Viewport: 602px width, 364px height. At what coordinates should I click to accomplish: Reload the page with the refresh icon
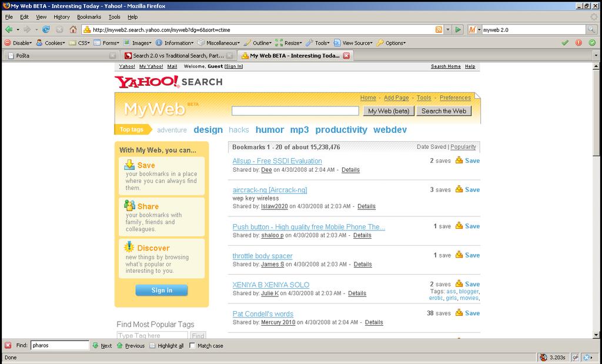point(46,29)
